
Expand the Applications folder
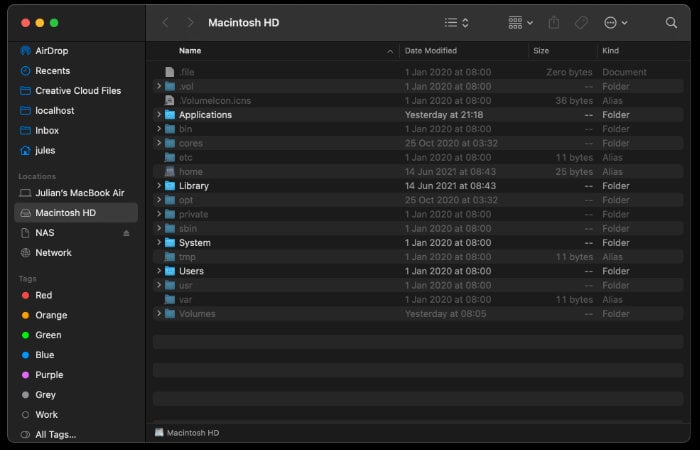pos(158,114)
